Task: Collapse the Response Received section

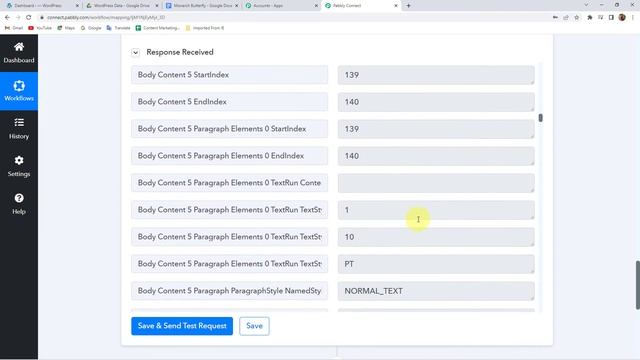Action: tap(136, 52)
